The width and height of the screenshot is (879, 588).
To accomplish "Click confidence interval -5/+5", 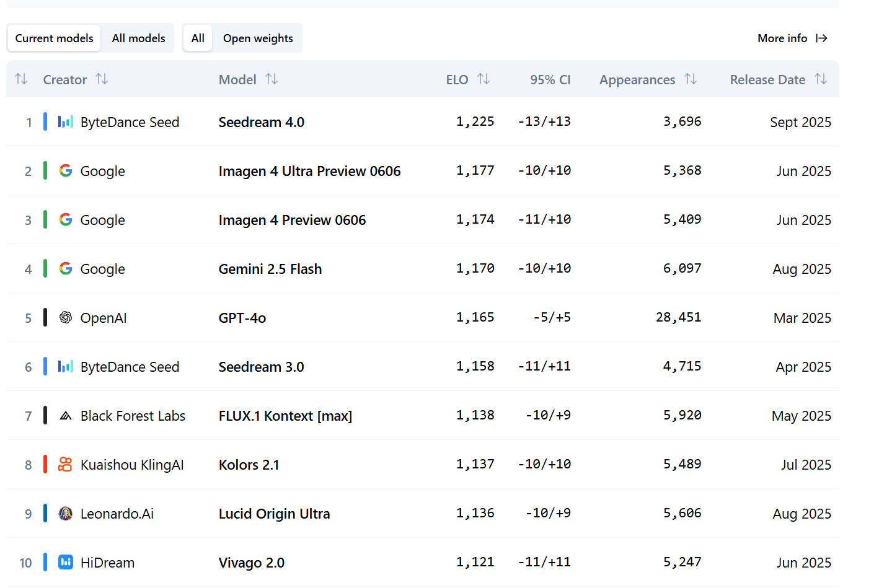I will [552, 317].
